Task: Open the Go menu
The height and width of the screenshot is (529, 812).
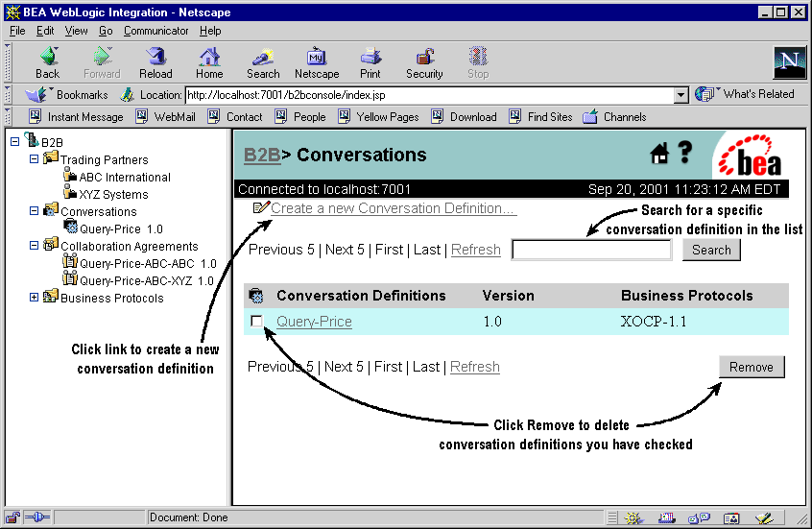Action: 106,31
